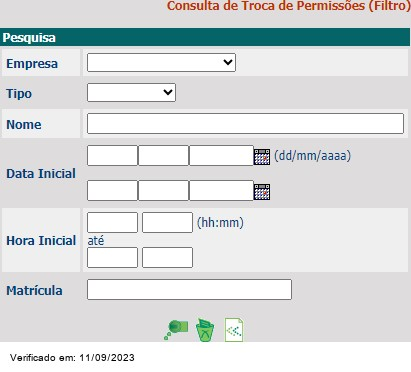Focus the start minutes field of Hora Inicial

[167, 222]
